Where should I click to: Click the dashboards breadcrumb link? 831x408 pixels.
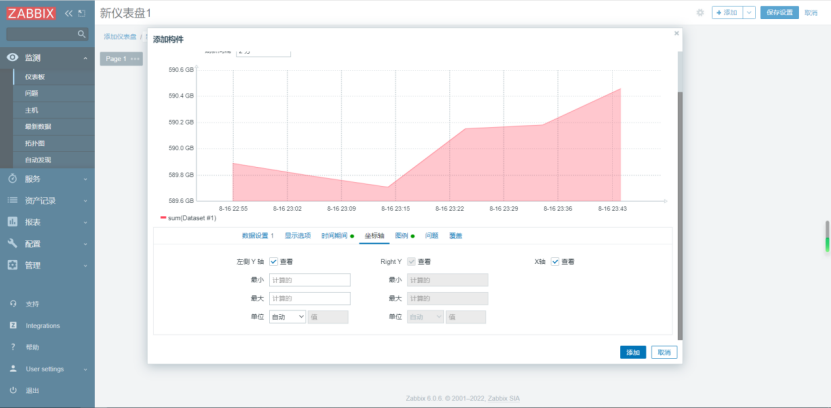120,37
